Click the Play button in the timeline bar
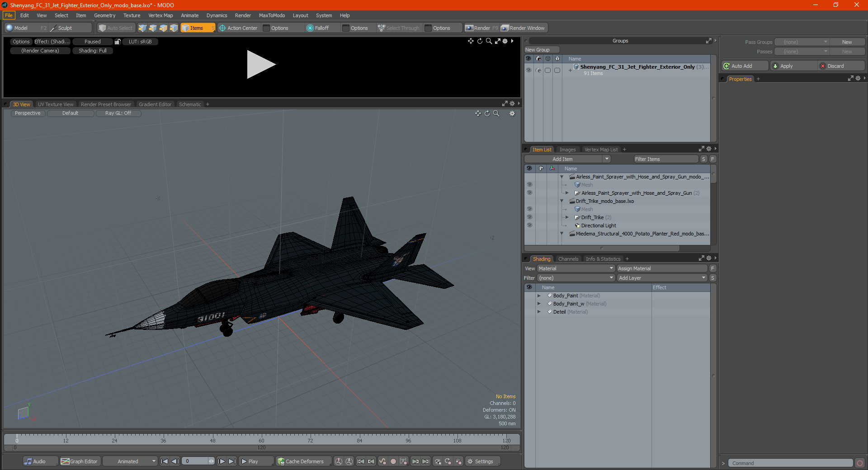868x470 pixels. click(256, 461)
